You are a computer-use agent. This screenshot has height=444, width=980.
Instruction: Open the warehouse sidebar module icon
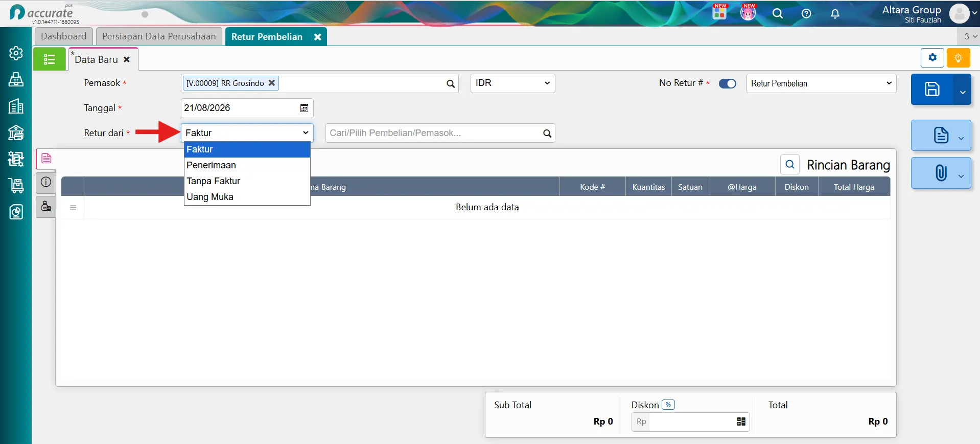16,132
